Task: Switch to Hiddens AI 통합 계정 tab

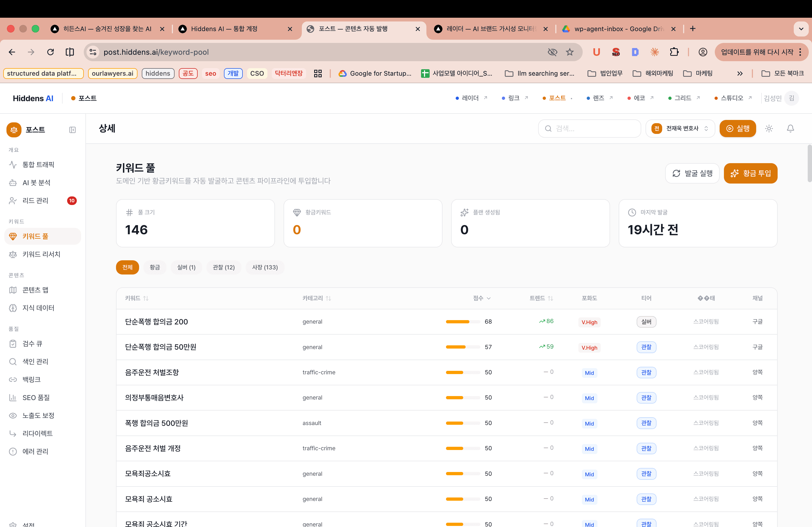Action: pyautogui.click(x=235, y=29)
